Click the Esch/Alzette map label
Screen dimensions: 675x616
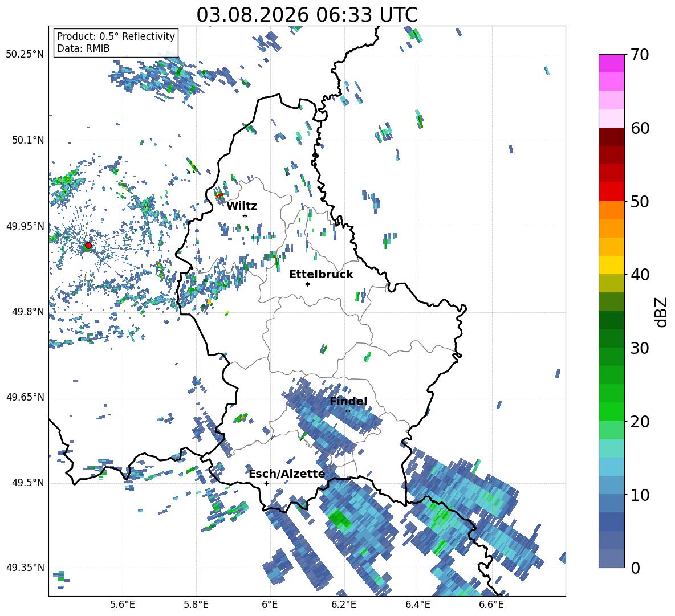click(x=287, y=474)
